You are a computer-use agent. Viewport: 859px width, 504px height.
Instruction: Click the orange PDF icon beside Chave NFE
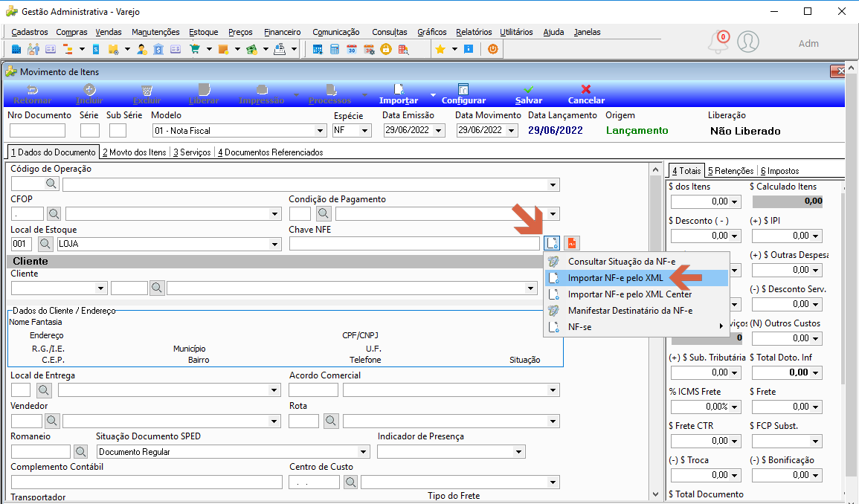coord(571,242)
